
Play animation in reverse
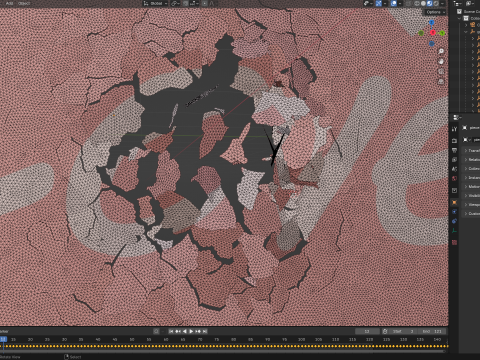tap(185, 331)
